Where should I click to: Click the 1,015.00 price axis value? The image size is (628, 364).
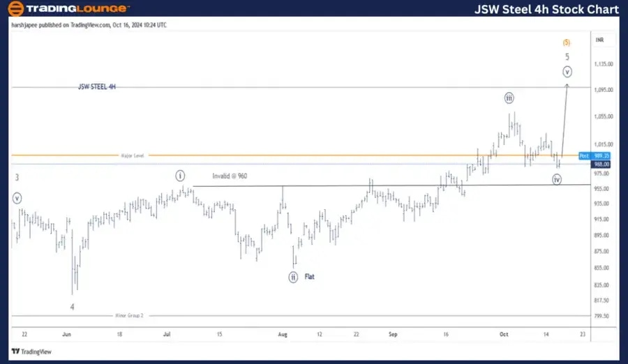click(604, 144)
